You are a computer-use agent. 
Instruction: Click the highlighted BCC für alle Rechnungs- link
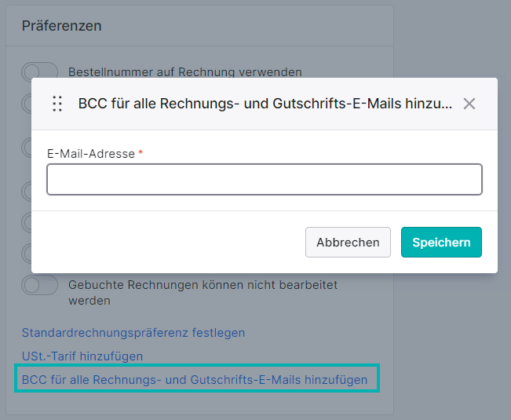pos(195,380)
